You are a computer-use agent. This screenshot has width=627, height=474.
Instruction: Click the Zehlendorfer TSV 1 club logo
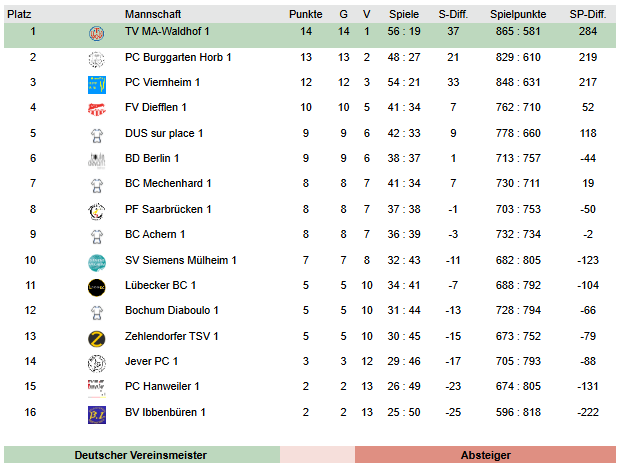(96, 337)
